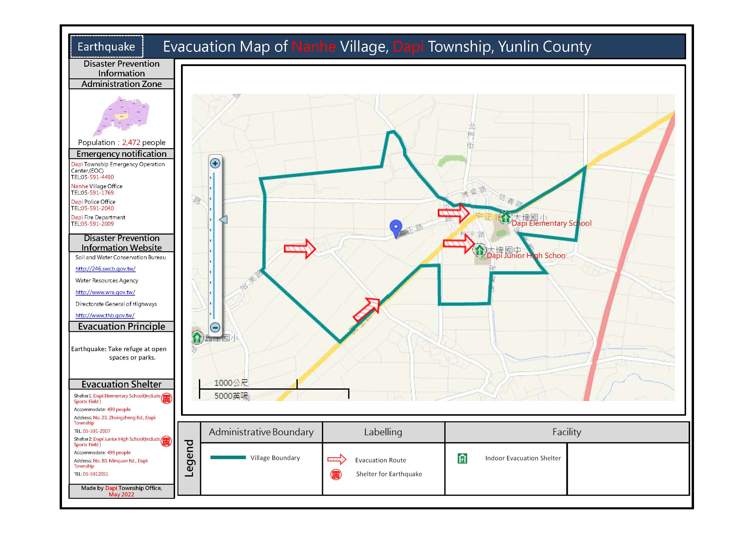
Task: Click the red 'Dapi Junior High Schoo' map label
Action: click(x=526, y=256)
